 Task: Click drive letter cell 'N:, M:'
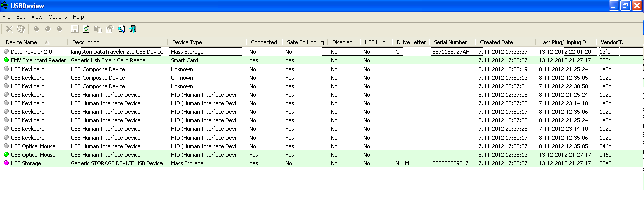(404, 163)
